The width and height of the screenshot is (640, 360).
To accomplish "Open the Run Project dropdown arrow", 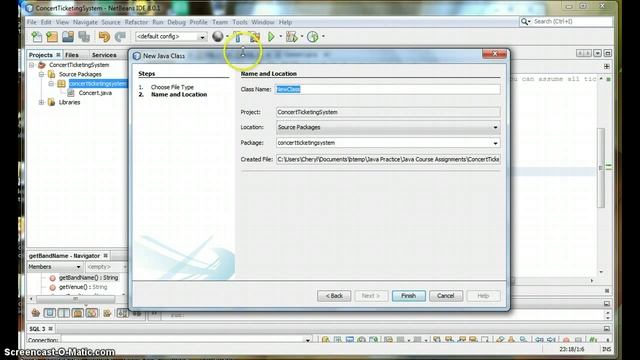I will tap(281, 36).
